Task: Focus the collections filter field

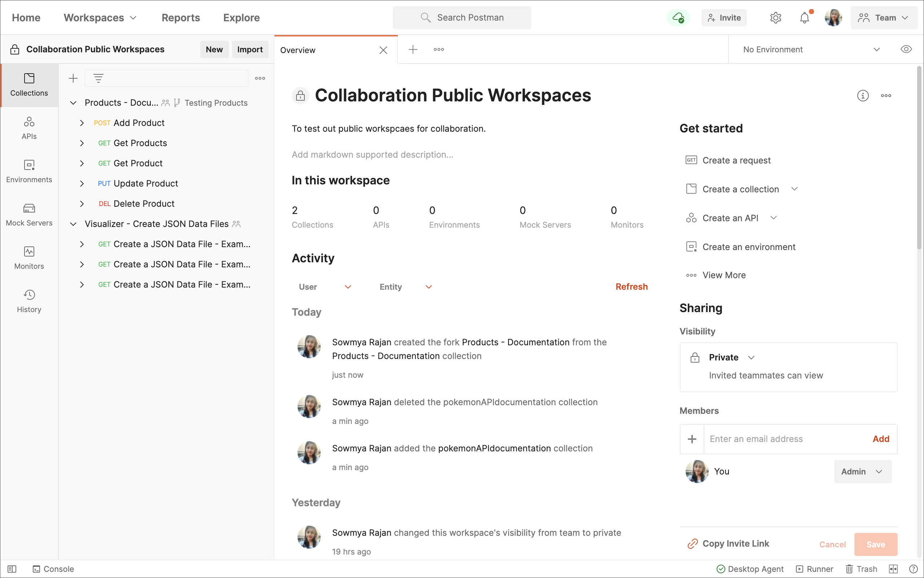Action: point(167,78)
